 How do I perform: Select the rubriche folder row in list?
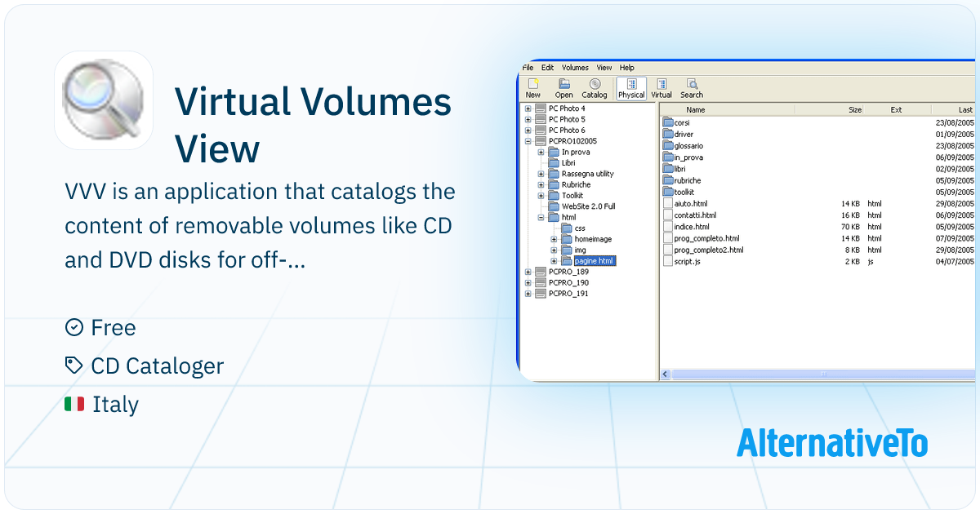coord(818,180)
